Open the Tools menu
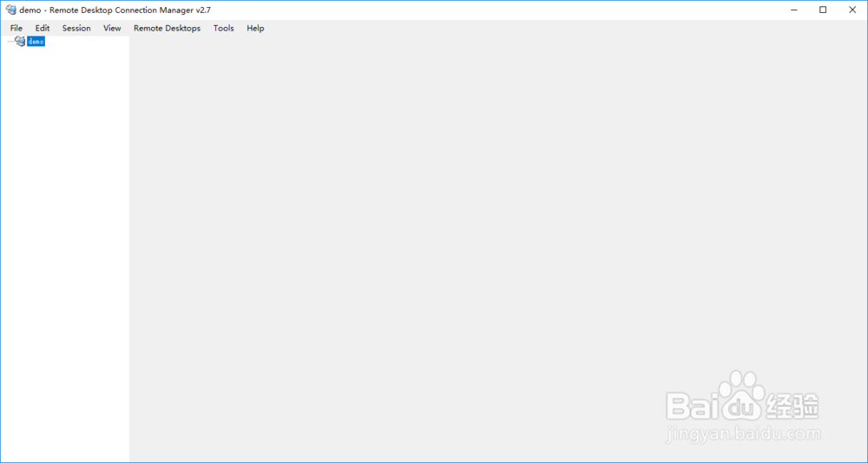 pyautogui.click(x=224, y=29)
